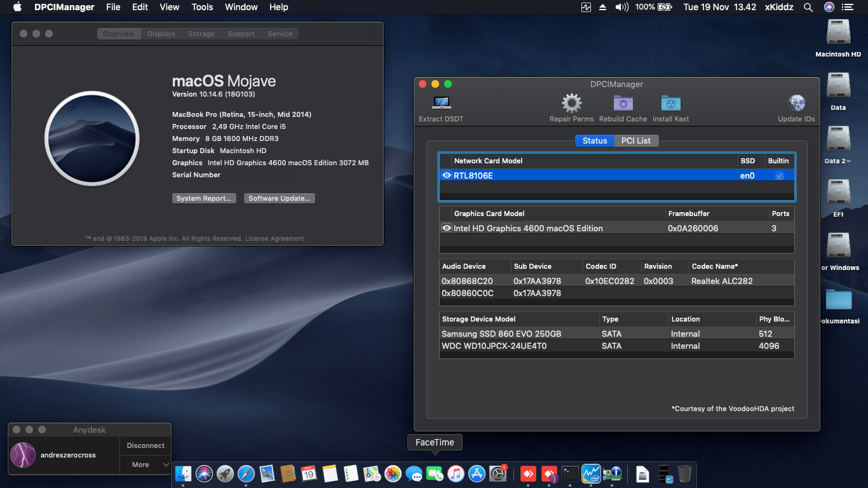
Task: Click the Update IDs globe icon
Action: point(796,102)
